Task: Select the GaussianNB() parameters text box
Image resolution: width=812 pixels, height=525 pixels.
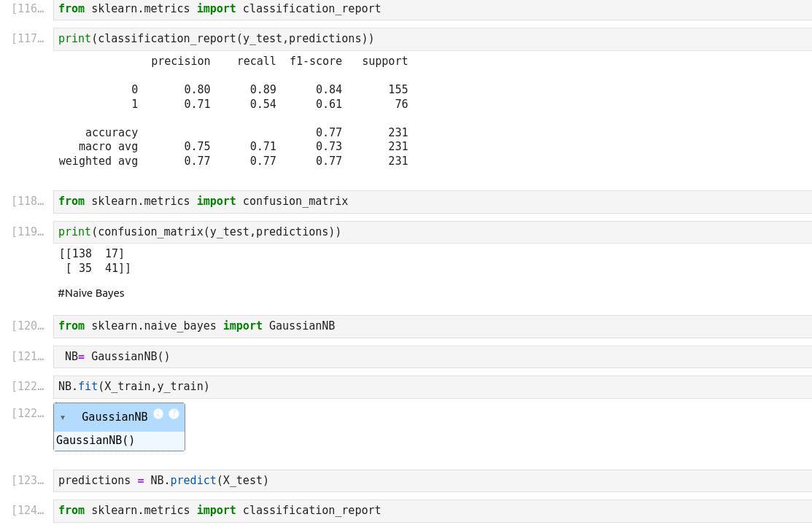Action: [x=119, y=440]
